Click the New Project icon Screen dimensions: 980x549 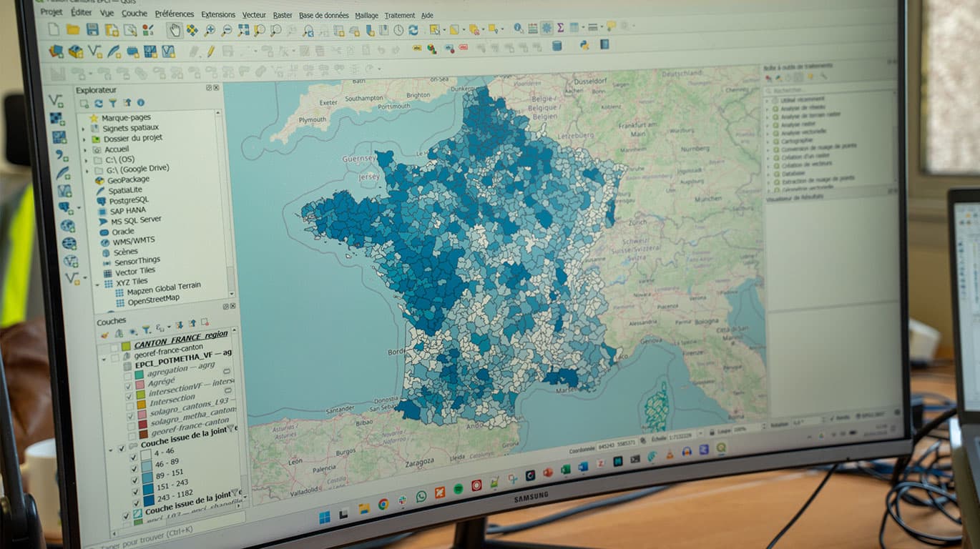tap(53, 29)
